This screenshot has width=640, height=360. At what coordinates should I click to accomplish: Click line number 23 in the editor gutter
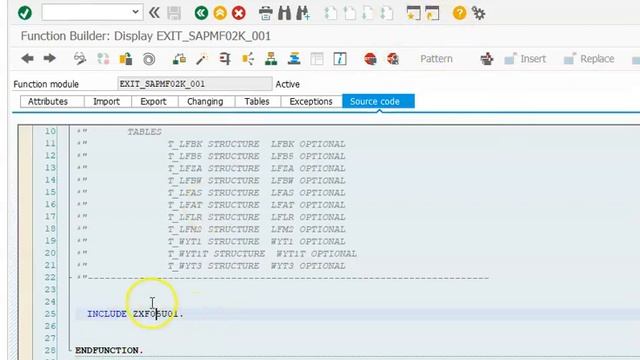coord(50,289)
